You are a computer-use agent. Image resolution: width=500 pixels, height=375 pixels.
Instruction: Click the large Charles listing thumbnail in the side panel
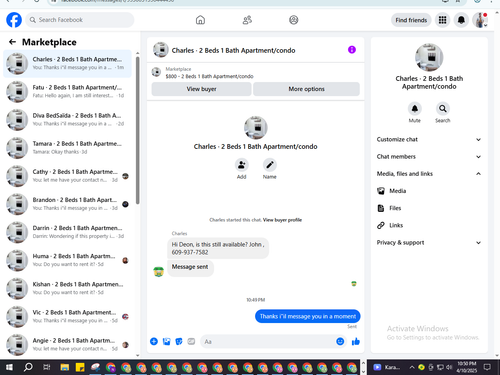429,57
